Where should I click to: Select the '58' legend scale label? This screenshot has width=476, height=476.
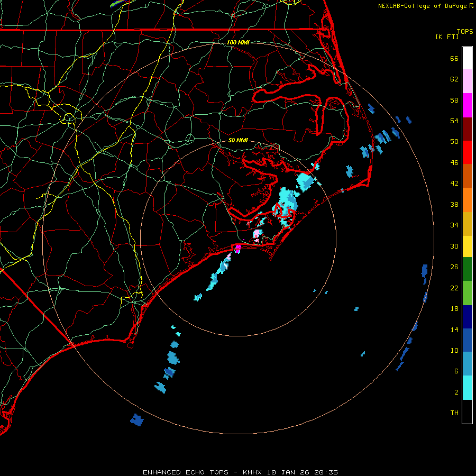(x=454, y=100)
